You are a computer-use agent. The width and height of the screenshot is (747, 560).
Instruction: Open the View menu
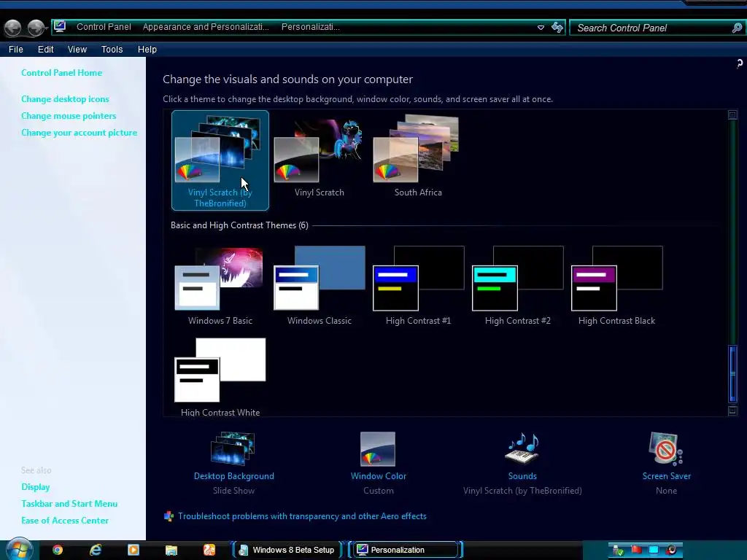77,50
